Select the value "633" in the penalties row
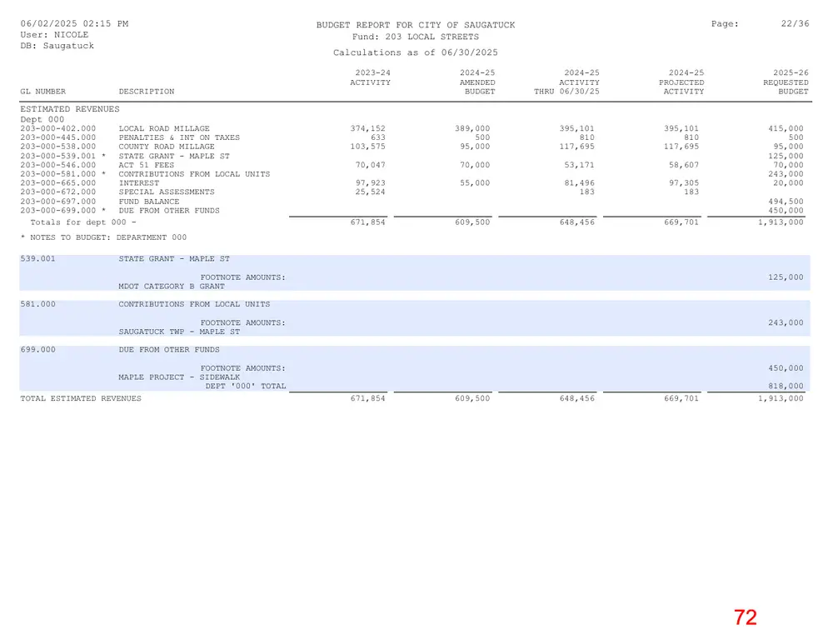Screen dimensions: 833x644 pos(377,137)
